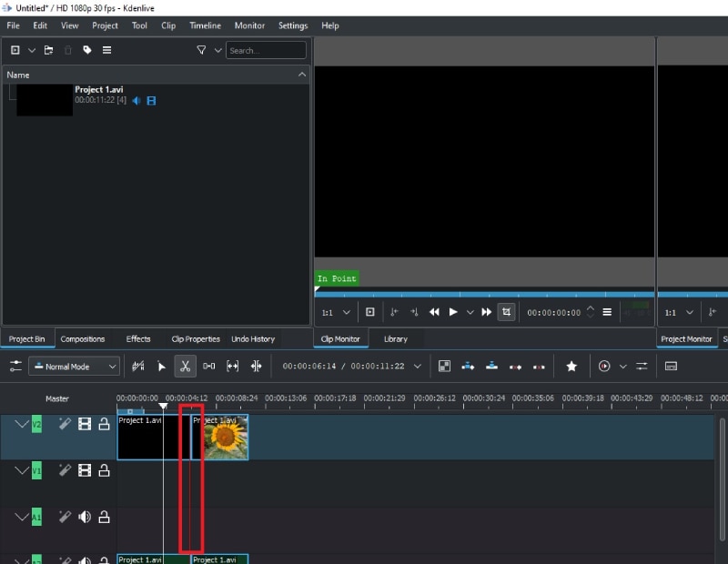This screenshot has width=728, height=564.
Task: Click Fit Zoom to Project icon
Action: click(233, 367)
